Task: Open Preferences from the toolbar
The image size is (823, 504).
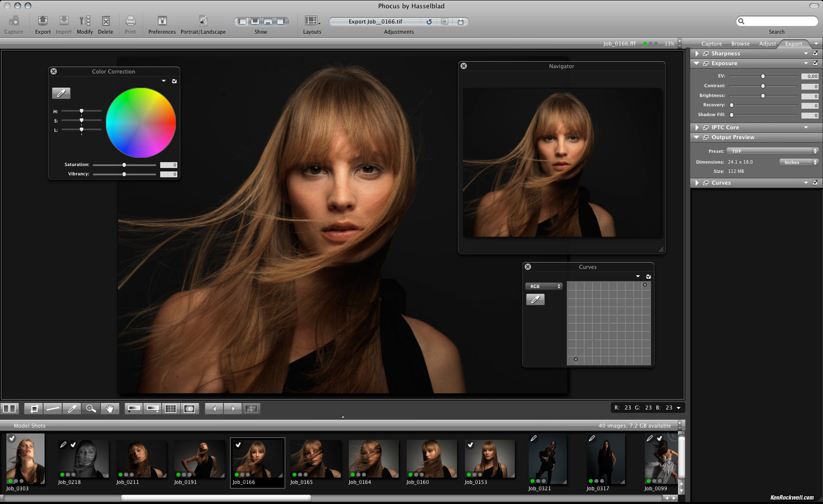Action: coord(162,21)
